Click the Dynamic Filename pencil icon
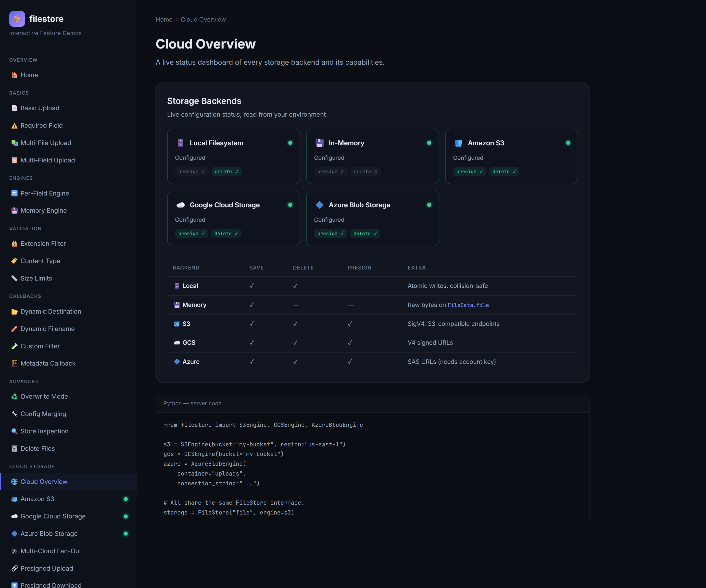The image size is (706, 588). 14,329
